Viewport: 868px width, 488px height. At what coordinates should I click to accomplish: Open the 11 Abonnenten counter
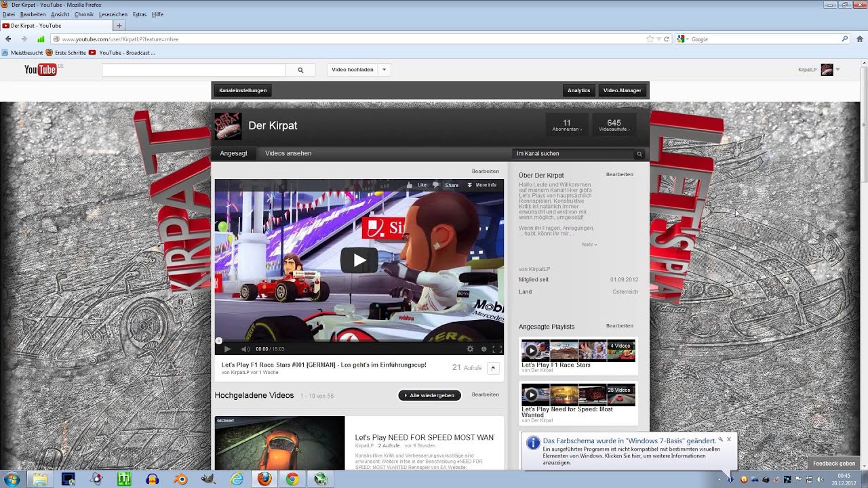[x=567, y=125]
